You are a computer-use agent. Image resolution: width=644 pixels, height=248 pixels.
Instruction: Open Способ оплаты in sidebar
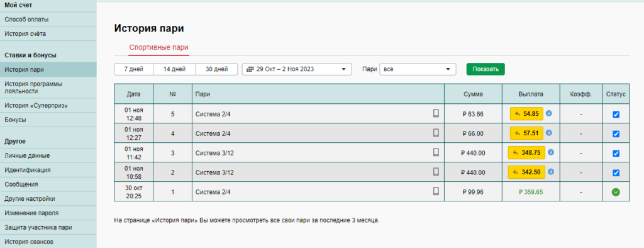tap(48, 20)
